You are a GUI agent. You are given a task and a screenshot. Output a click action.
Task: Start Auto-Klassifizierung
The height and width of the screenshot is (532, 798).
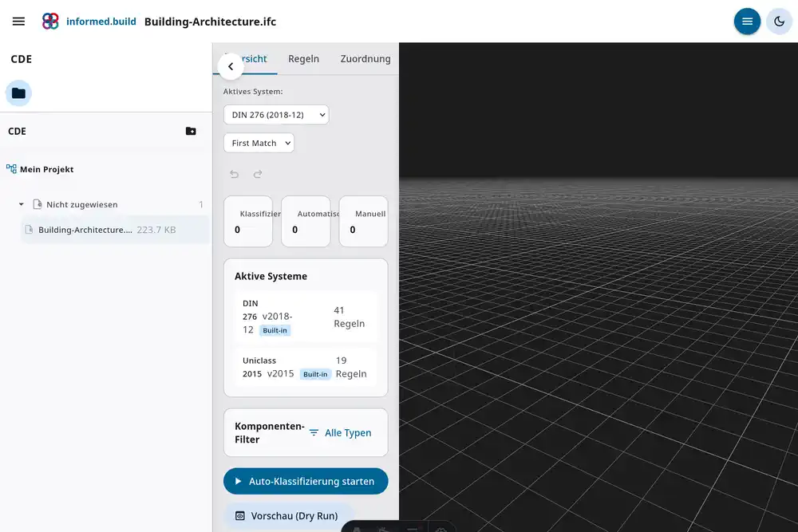(x=305, y=482)
